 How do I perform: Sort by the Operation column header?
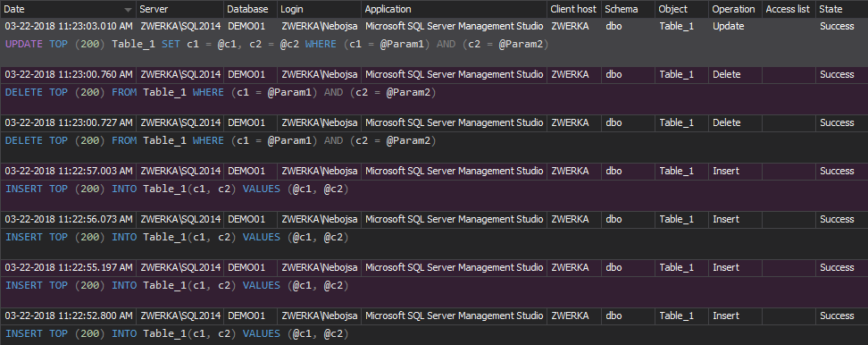(735, 9)
